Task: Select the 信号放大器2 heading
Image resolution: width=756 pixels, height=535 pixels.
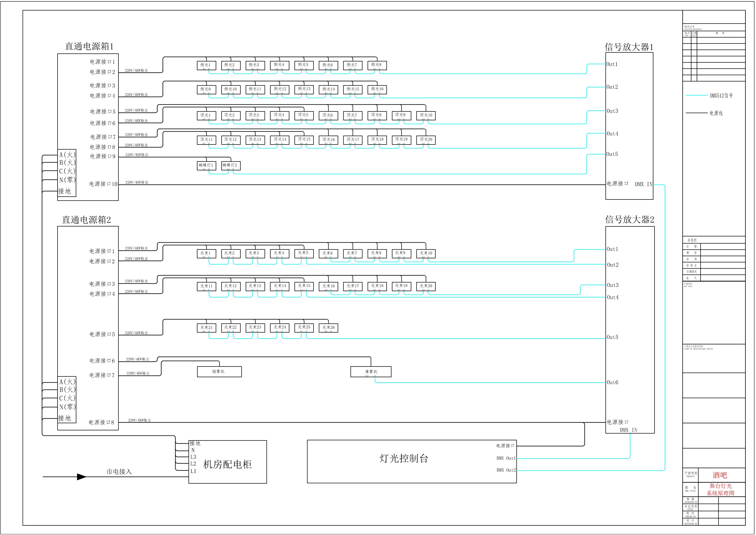Action: 630,220
